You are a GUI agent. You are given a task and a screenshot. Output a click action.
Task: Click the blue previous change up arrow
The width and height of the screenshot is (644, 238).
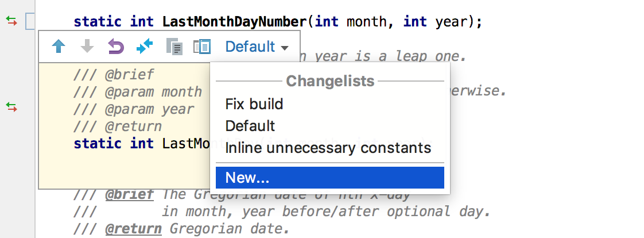pos(59,46)
